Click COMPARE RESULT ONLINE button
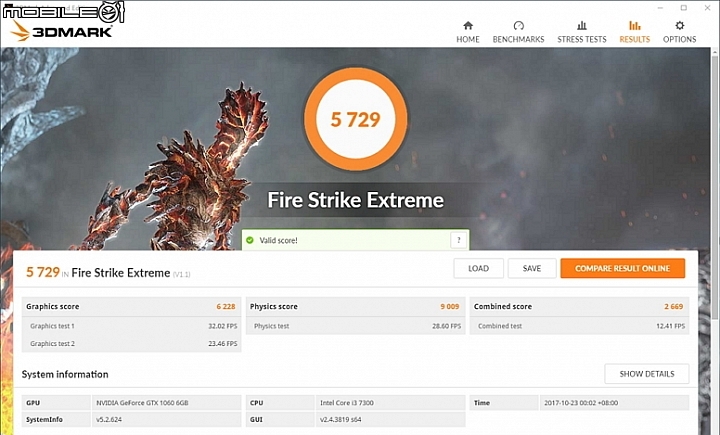 (623, 268)
